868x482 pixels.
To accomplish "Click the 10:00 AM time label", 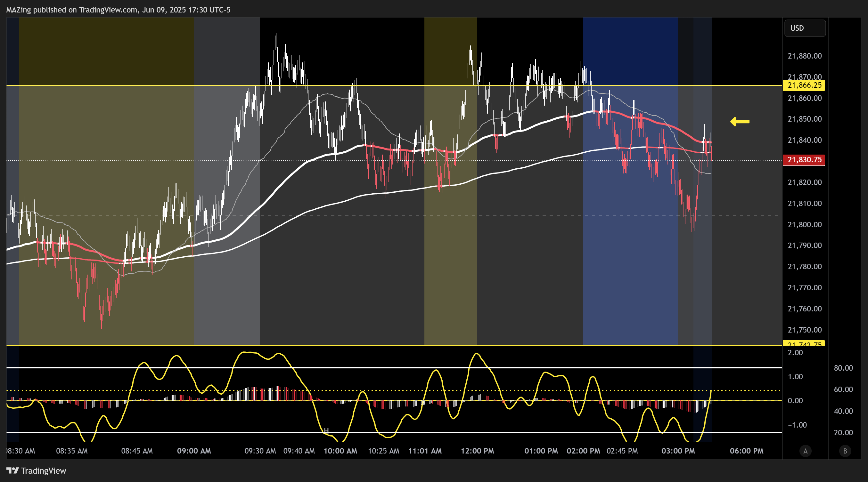I will (x=340, y=451).
